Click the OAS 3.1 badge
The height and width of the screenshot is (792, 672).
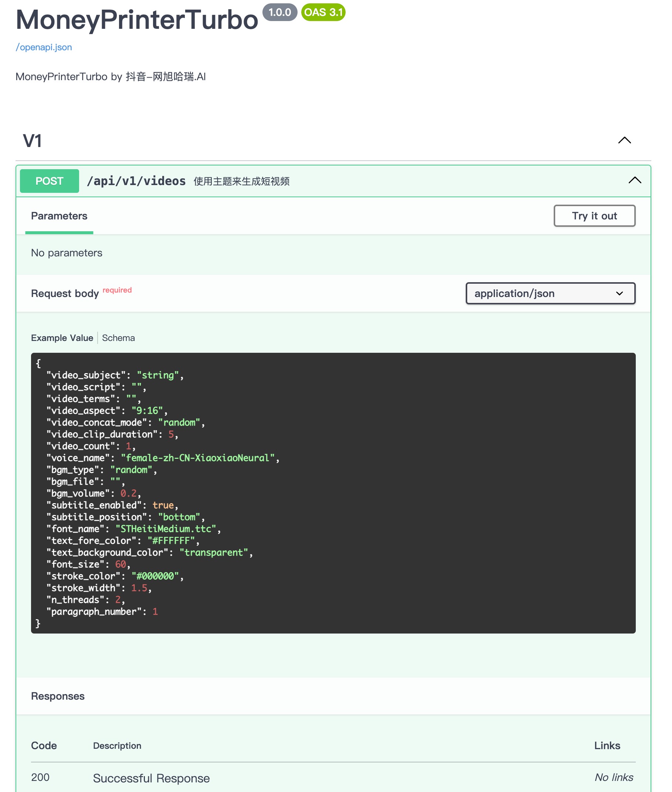tap(323, 12)
